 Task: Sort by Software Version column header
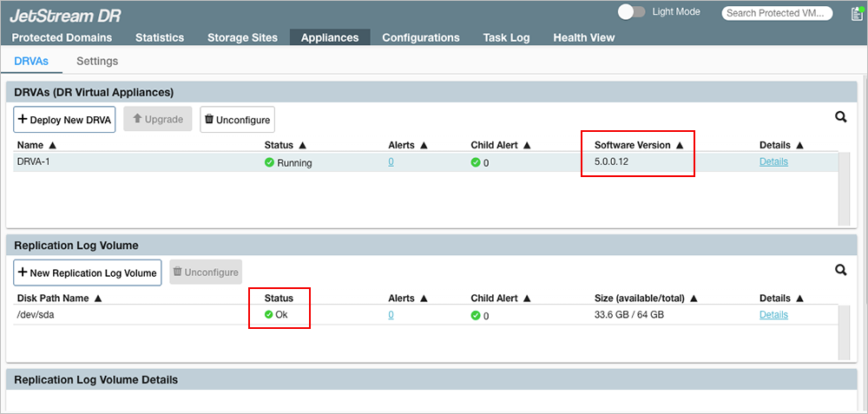(x=638, y=145)
